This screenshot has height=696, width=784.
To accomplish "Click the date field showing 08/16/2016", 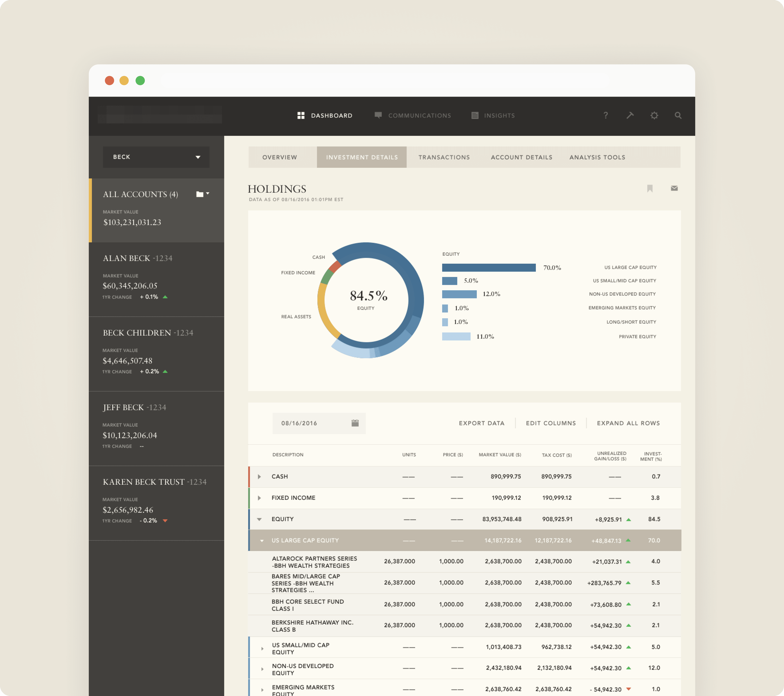I will click(319, 423).
